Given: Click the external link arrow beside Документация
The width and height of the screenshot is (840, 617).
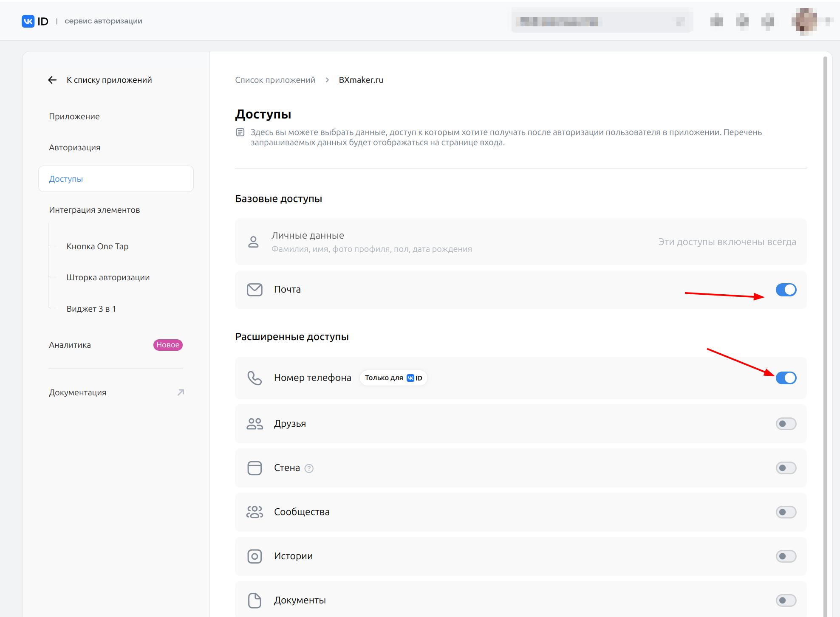Looking at the screenshot, I should [181, 392].
